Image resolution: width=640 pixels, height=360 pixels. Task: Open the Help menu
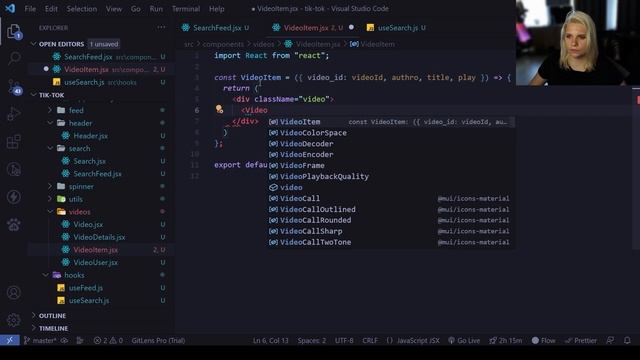216,9
